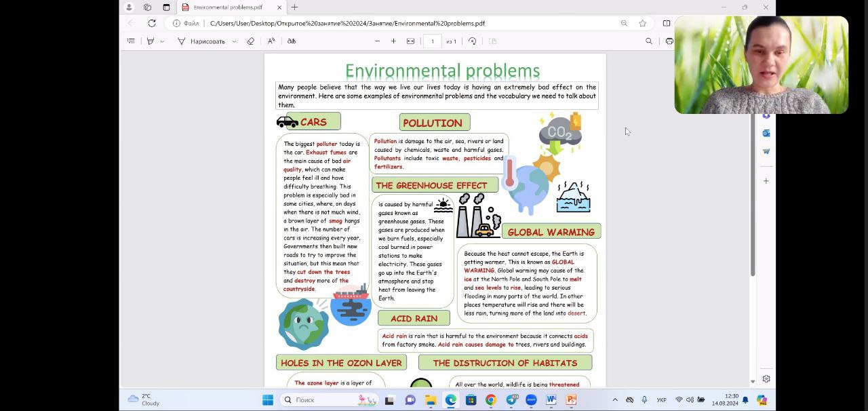Open Zoom from the taskbar
Image resolution: width=868 pixels, height=411 pixels.
pyautogui.click(x=531, y=400)
